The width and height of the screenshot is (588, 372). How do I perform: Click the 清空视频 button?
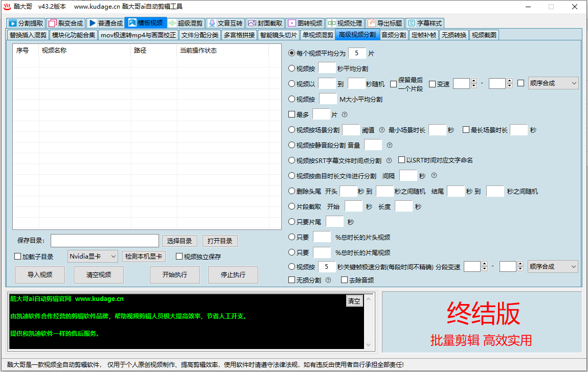pyautogui.click(x=99, y=274)
